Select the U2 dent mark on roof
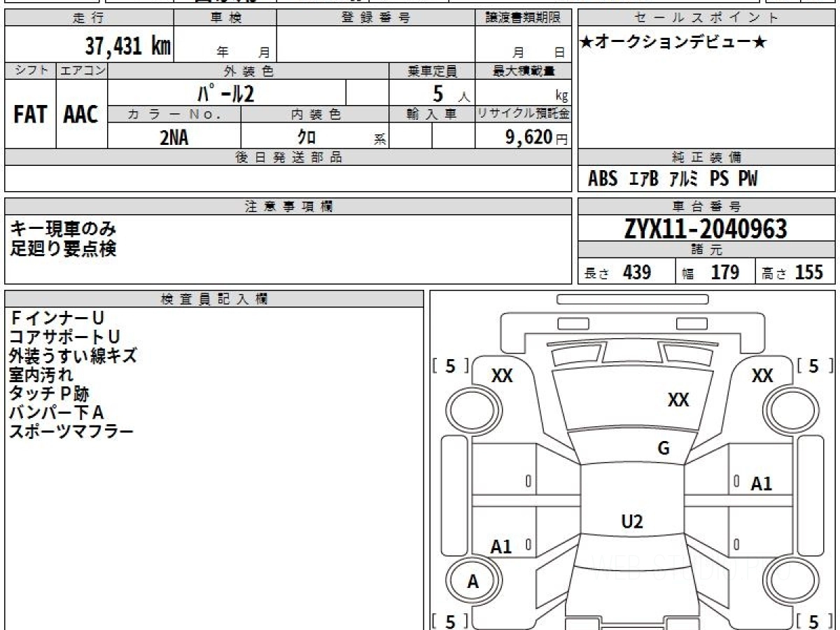The image size is (840, 630). click(632, 521)
